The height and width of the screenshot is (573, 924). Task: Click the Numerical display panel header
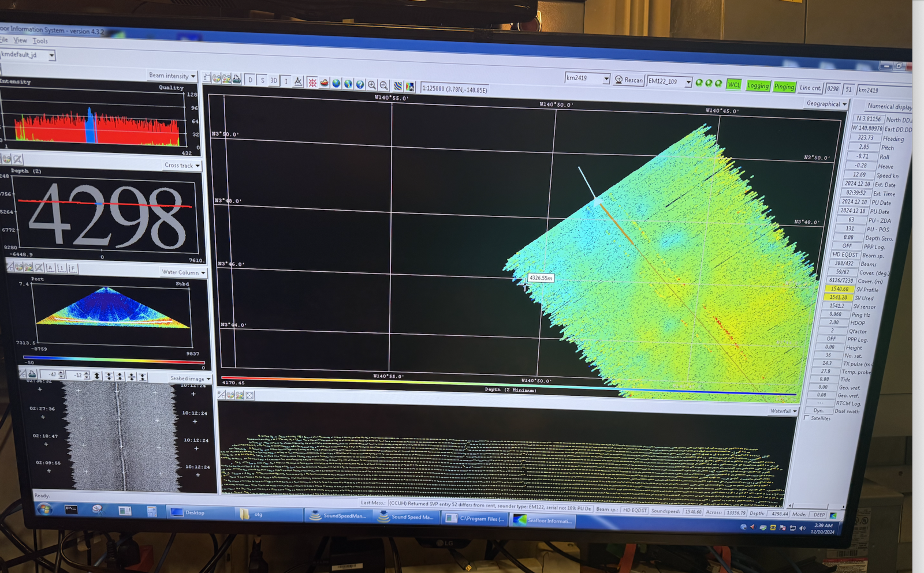pyautogui.click(x=889, y=107)
